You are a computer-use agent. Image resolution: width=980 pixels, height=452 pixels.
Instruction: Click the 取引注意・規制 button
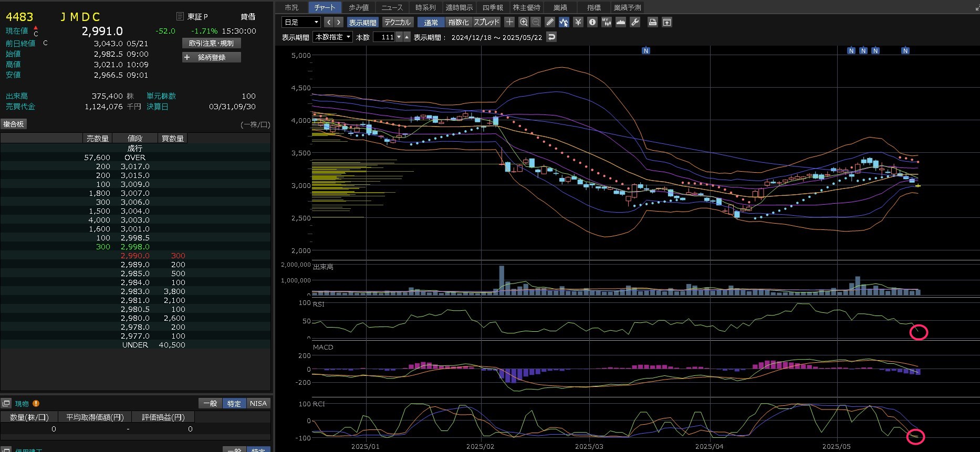tap(212, 43)
